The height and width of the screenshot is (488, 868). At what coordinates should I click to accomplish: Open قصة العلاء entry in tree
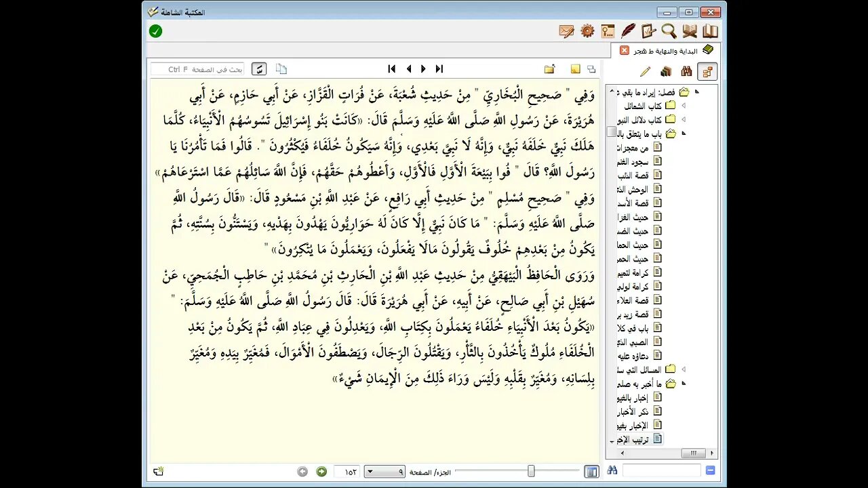point(639,300)
